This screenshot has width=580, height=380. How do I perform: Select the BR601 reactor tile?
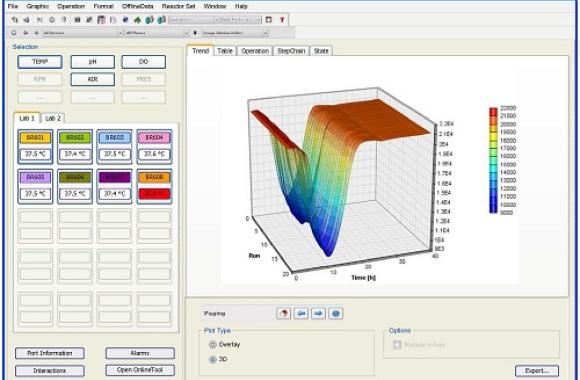tap(35, 147)
